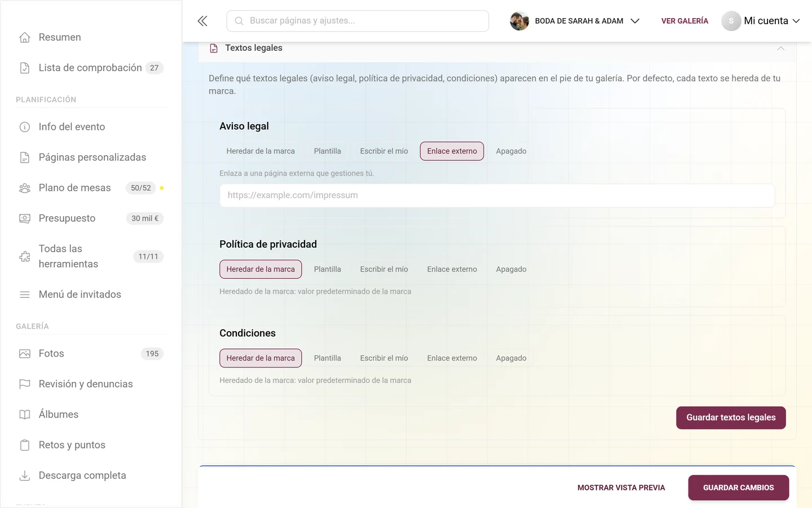Select Apagado for Aviso legal
812x508 pixels.
click(x=511, y=151)
